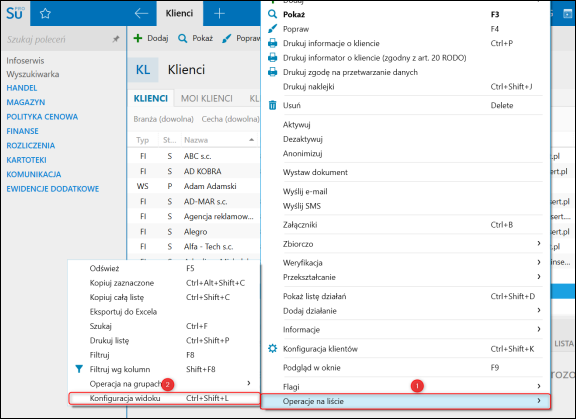Click the brush icon beside Popraw menu entry
Screen dimensions: 576x419
(x=272, y=29)
